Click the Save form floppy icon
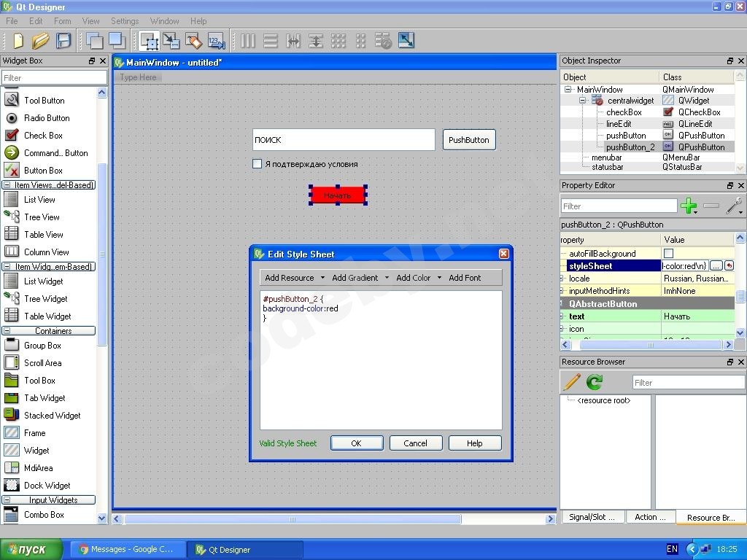This screenshot has width=747, height=560. coord(63,41)
